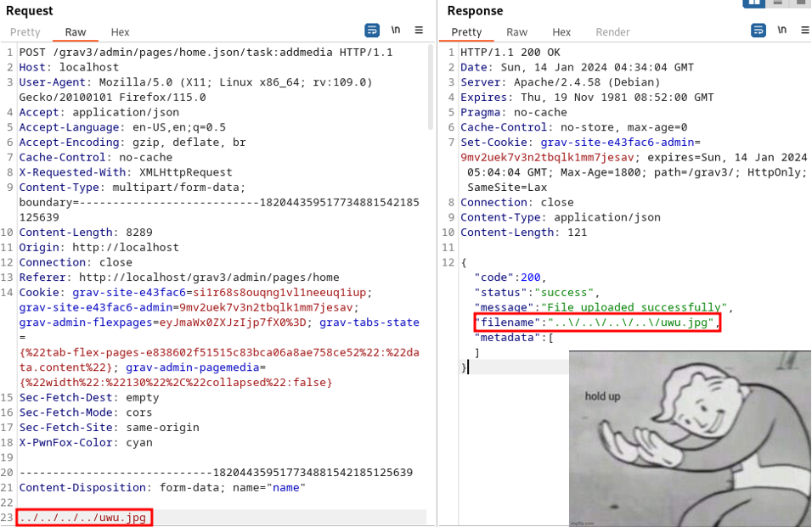Open the Response Hex tab
The image size is (812, 527).
click(561, 32)
